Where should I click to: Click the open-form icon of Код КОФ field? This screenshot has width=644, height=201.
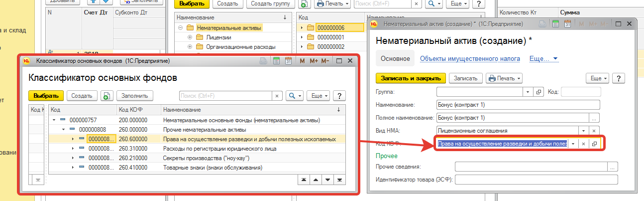tap(594, 144)
